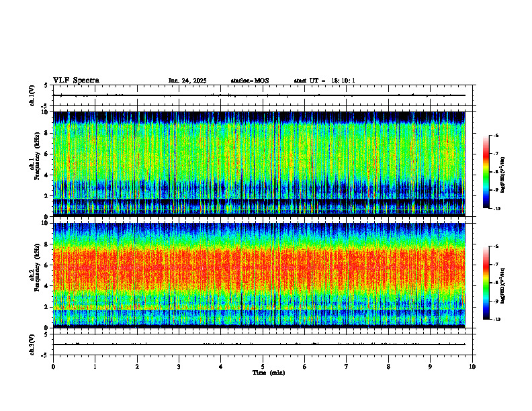Click time axis tick label "9"
The width and height of the screenshot is (532, 411).
click(x=430, y=367)
